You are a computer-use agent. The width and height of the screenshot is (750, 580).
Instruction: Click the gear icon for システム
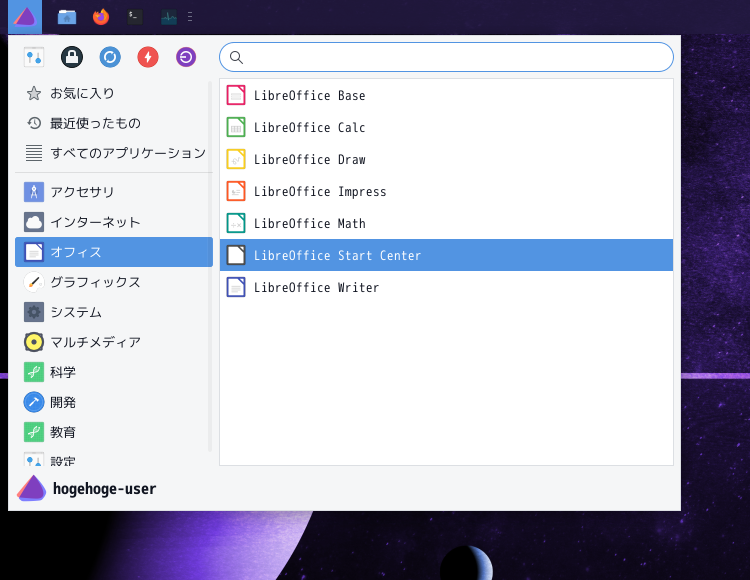click(x=33, y=312)
